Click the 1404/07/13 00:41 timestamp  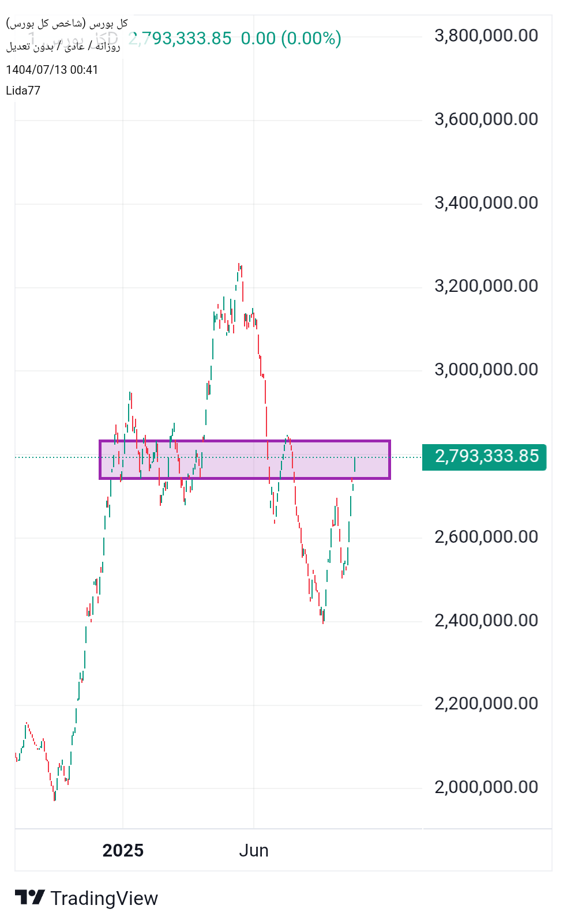click(52, 70)
